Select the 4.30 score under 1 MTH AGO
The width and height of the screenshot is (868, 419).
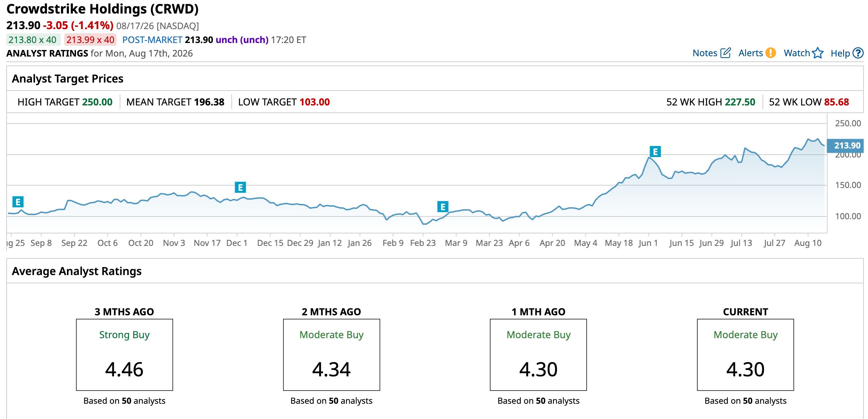pyautogui.click(x=538, y=369)
